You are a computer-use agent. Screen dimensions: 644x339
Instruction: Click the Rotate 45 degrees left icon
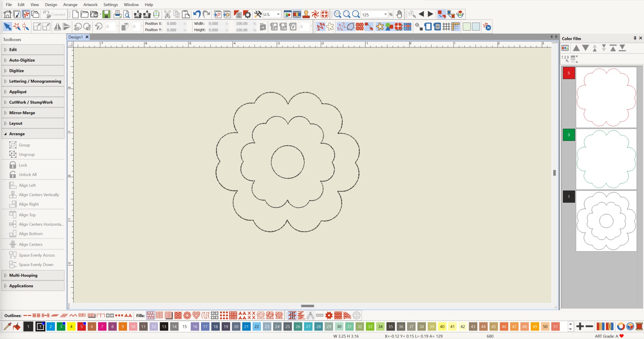78,27
